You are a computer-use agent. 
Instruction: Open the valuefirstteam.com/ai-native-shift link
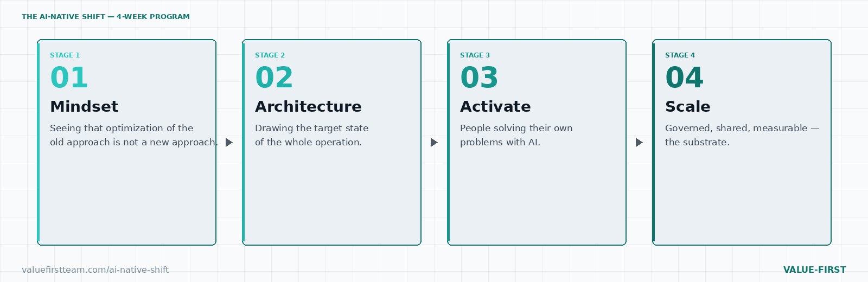tap(95, 270)
